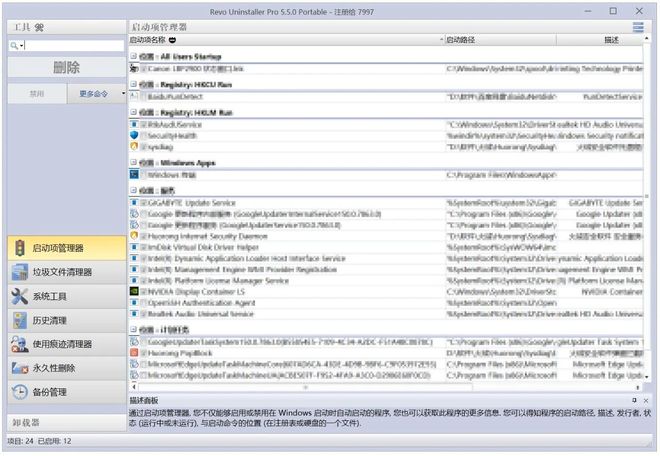The image size is (660, 456).
Task: Click the round badge icon next to startup name header
Action: pyautogui.click(x=172, y=40)
